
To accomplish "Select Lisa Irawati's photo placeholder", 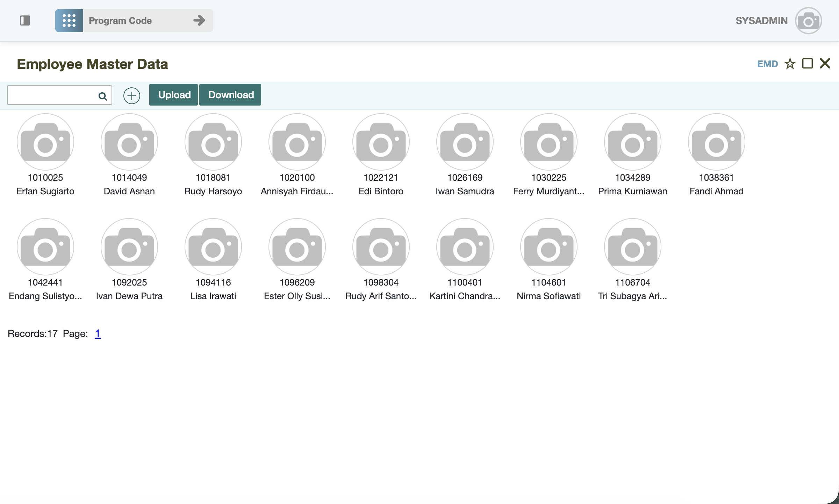I will 213,247.
